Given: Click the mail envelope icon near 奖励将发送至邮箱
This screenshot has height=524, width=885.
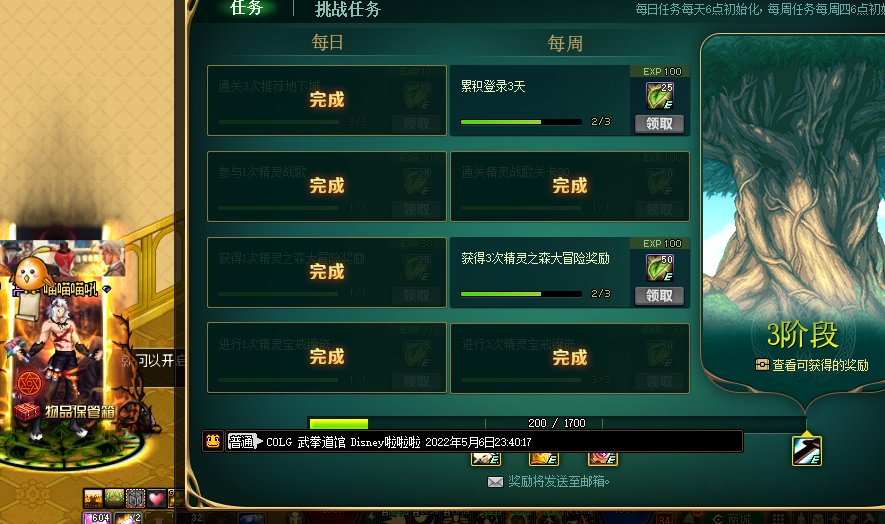Looking at the screenshot, I should 495,482.
